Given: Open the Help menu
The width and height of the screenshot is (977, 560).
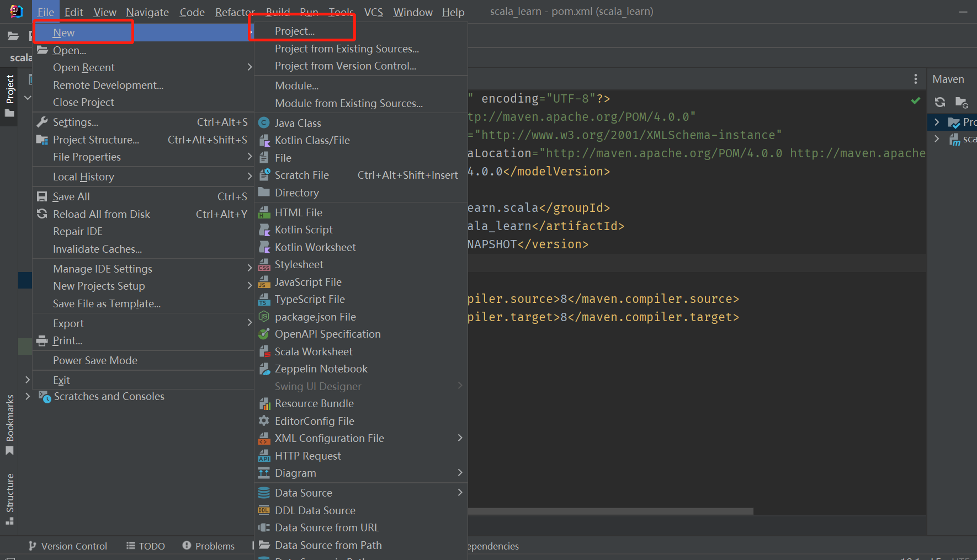Looking at the screenshot, I should (x=453, y=12).
